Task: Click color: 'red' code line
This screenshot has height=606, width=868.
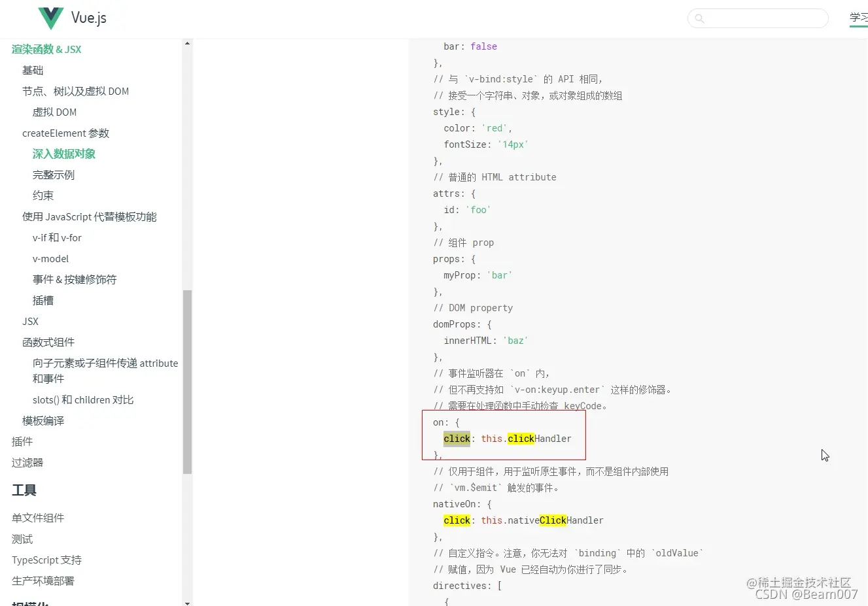Action: point(478,128)
